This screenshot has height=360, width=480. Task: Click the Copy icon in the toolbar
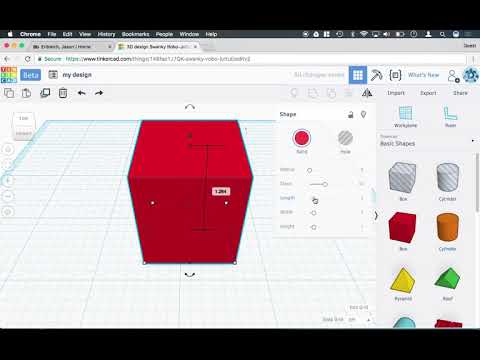[9, 93]
